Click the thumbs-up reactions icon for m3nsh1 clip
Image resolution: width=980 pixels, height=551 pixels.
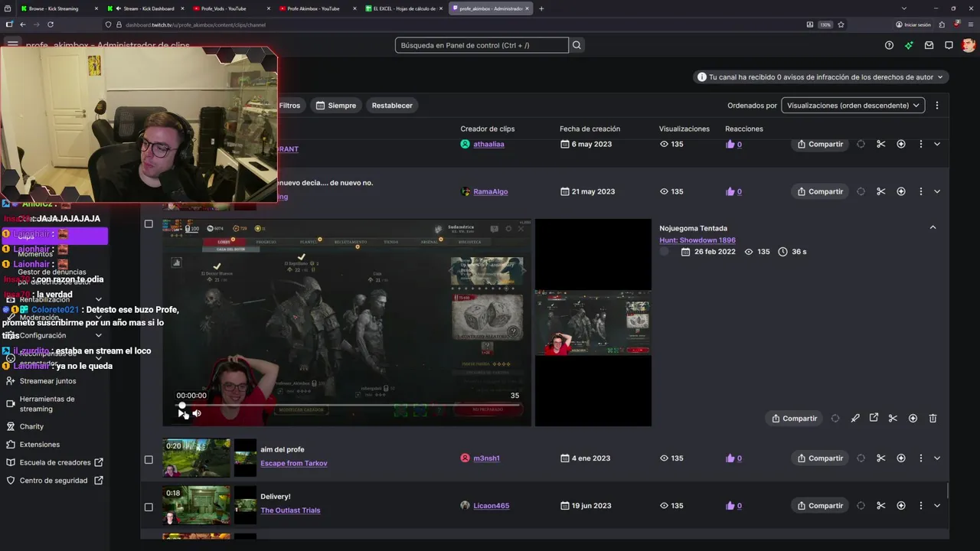[x=730, y=458]
